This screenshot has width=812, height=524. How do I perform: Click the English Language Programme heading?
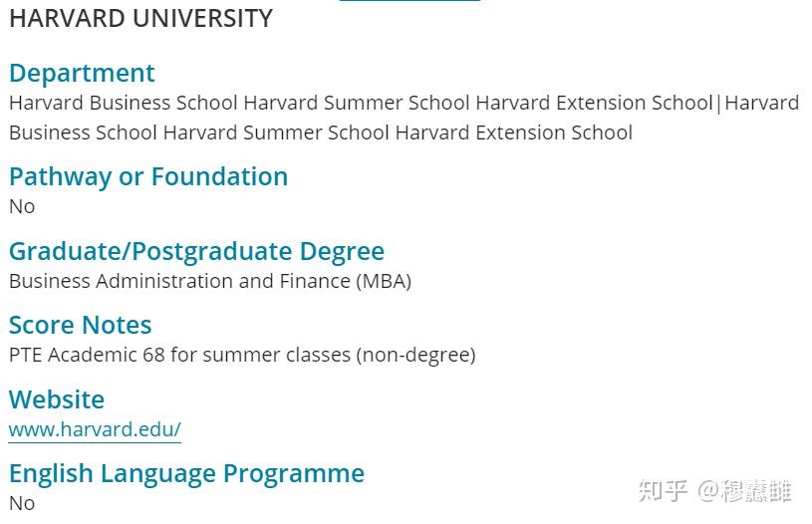(x=186, y=473)
